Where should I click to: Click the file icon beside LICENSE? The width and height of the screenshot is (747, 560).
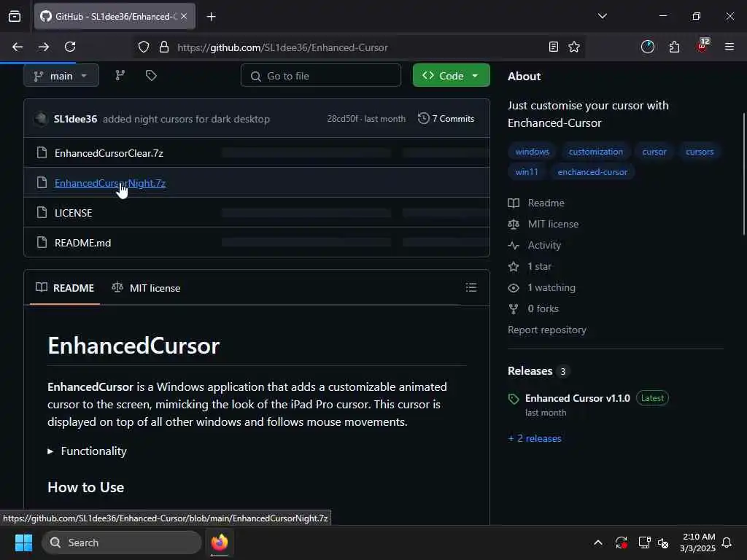[42, 212]
